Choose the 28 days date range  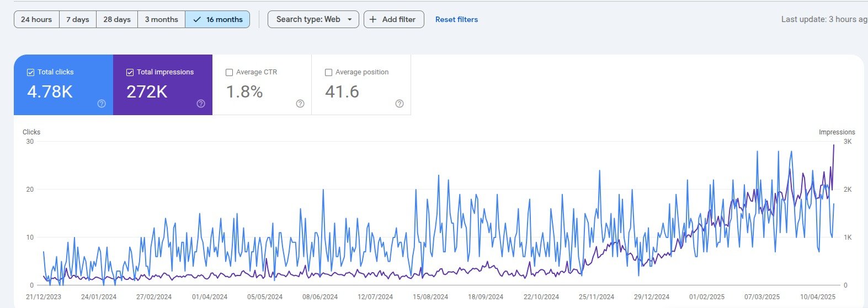[x=117, y=19]
